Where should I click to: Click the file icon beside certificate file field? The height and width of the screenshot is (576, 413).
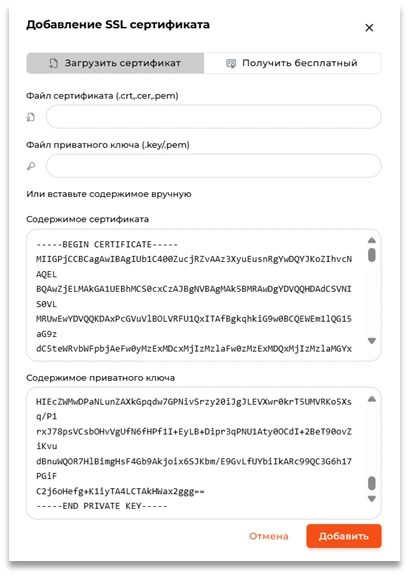[x=31, y=117]
